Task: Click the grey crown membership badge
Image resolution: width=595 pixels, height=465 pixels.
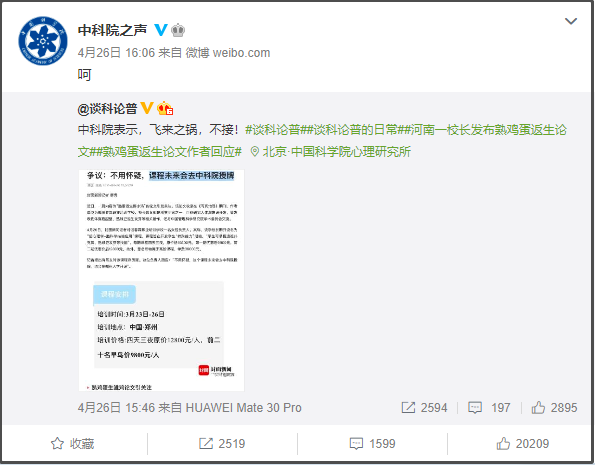Action: [x=178, y=30]
